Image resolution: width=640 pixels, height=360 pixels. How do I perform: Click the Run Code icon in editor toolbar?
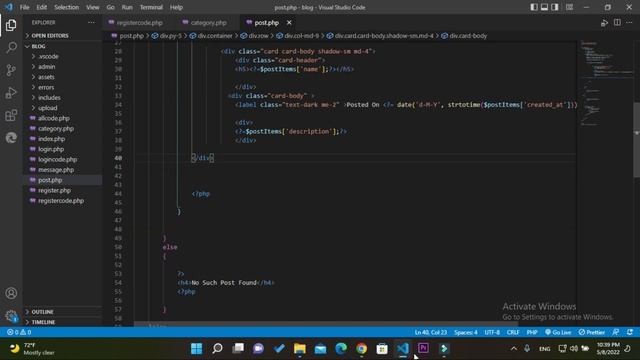(x=604, y=23)
